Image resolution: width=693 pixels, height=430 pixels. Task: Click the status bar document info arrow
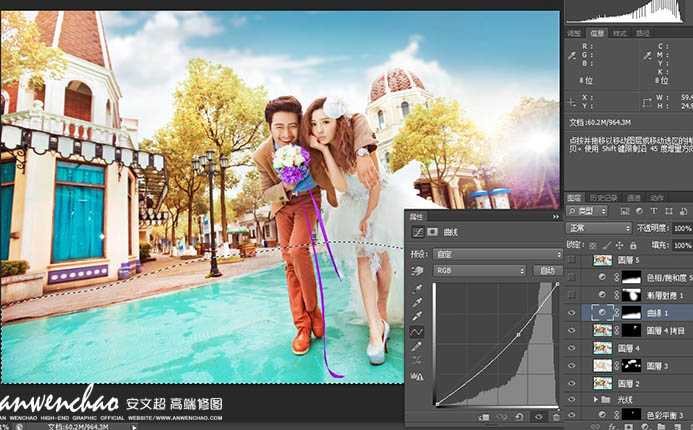click(134, 426)
